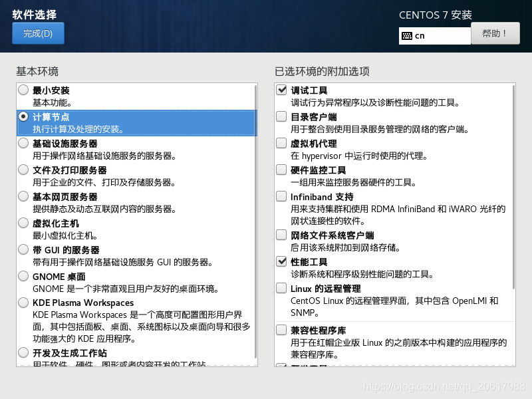Choose the 基础设施服务器 environment option

(23, 143)
